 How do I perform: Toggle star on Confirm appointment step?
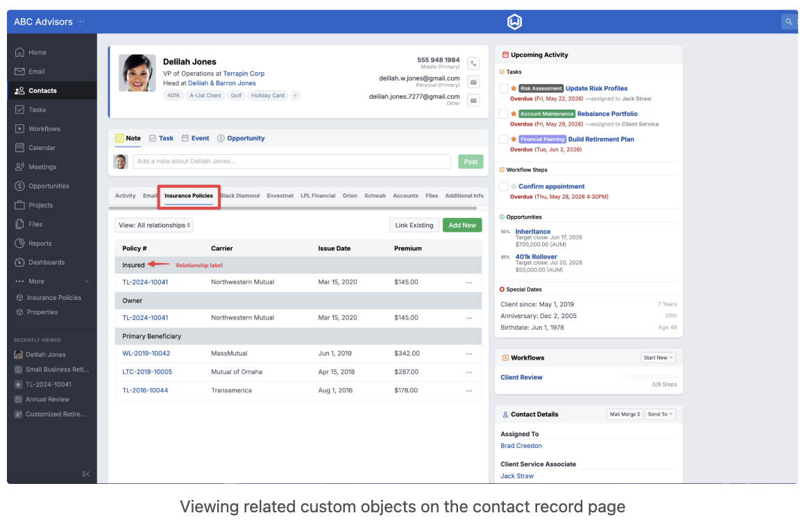pos(513,187)
